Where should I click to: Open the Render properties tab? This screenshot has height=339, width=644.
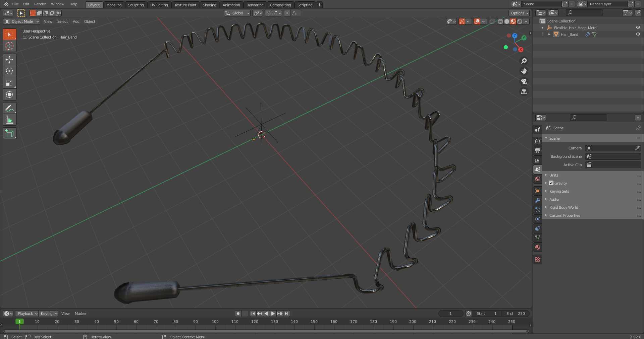(538, 141)
